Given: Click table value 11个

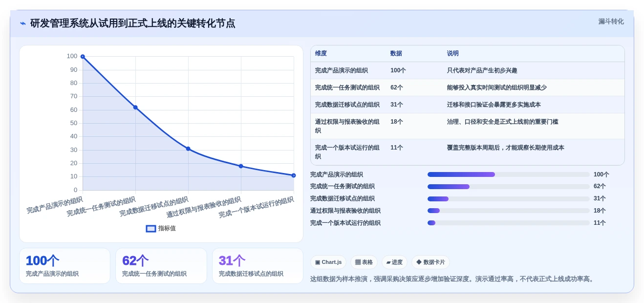Looking at the screenshot, I should [x=397, y=148].
